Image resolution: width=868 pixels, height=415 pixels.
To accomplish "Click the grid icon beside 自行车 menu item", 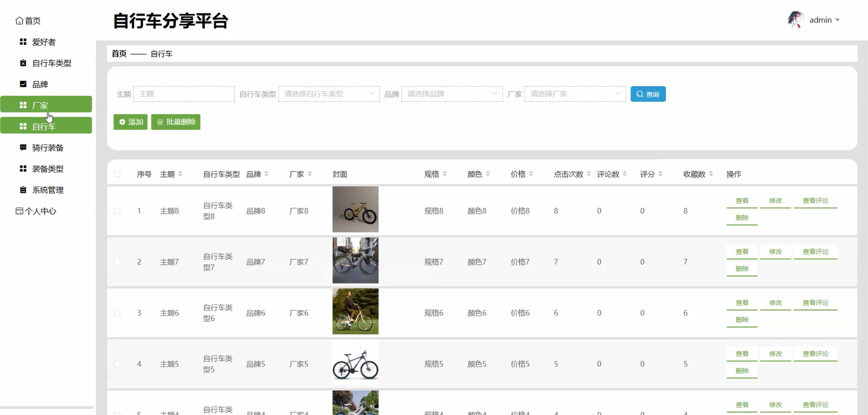I will (23, 127).
